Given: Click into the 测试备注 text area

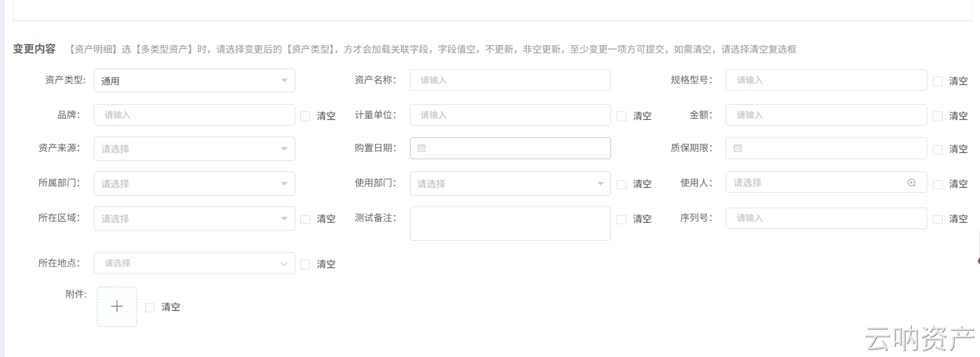Looking at the screenshot, I should pos(510,224).
